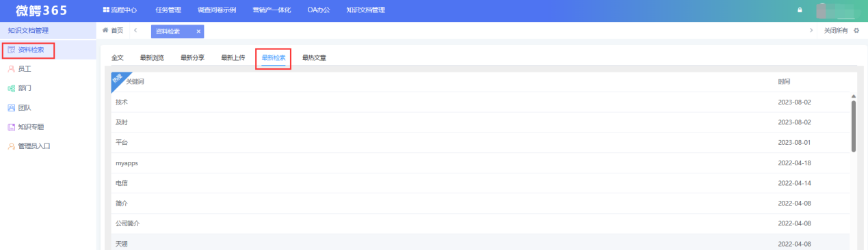Click 关闭所有 button
The width and height of the screenshot is (868, 250).
tap(836, 31)
